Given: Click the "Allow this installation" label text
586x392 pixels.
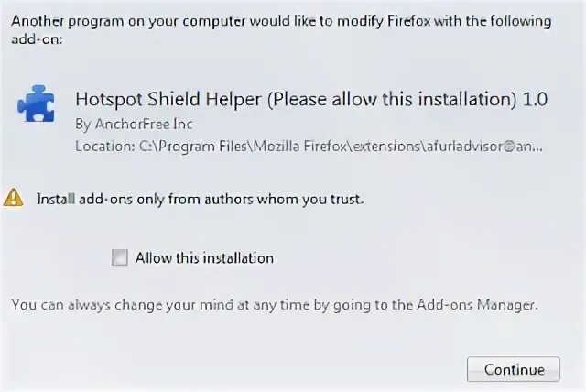Looking at the screenshot, I should click(x=204, y=258).
